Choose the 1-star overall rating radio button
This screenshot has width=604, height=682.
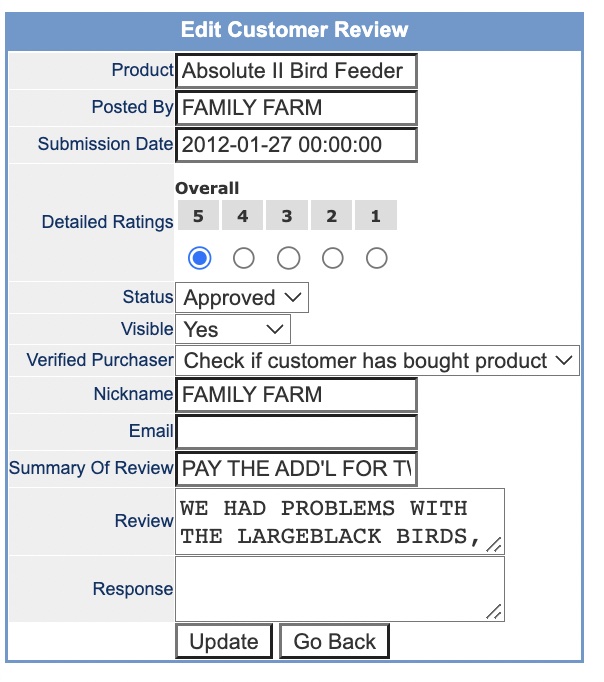[376, 258]
